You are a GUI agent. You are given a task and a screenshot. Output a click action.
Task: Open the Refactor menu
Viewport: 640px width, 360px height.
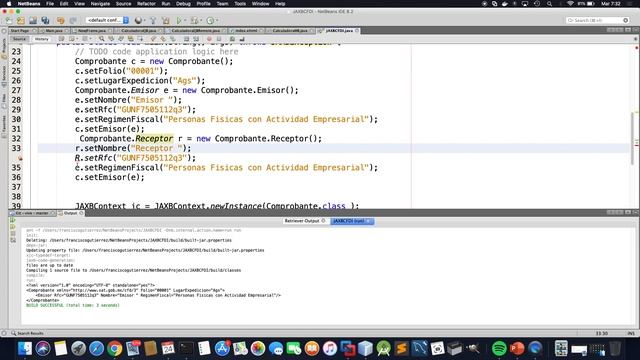(146, 4)
